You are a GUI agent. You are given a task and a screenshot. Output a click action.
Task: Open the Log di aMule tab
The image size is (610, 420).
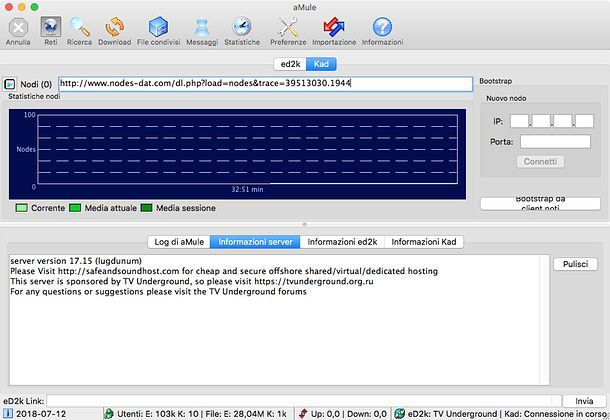[x=179, y=242]
